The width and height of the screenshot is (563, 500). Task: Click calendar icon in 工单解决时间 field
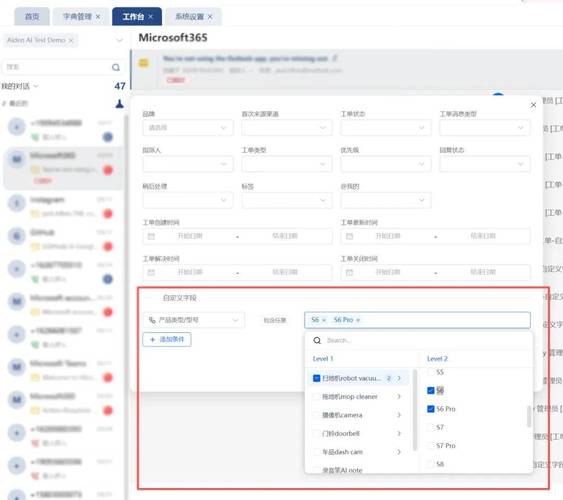click(x=151, y=272)
